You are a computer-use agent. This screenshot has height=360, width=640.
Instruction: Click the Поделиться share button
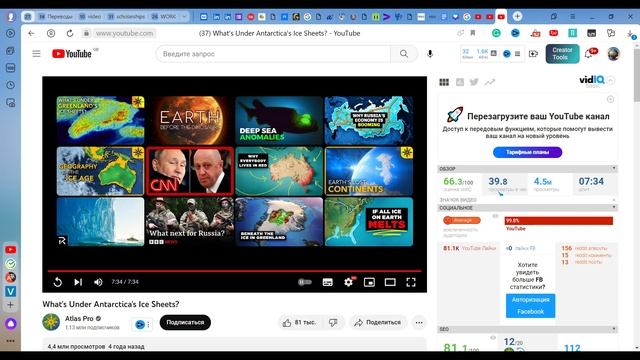[378, 322]
